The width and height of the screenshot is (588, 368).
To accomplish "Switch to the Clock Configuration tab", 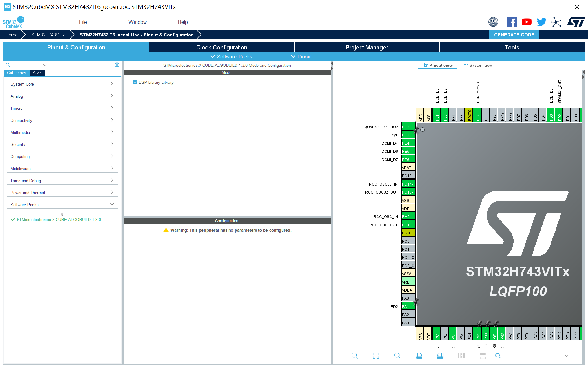I will coord(222,47).
